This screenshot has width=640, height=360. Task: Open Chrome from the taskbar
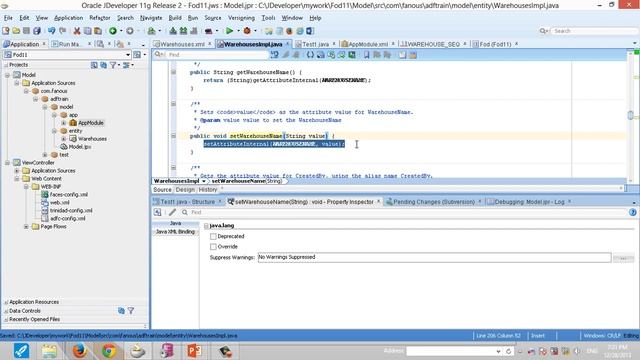[109, 351]
